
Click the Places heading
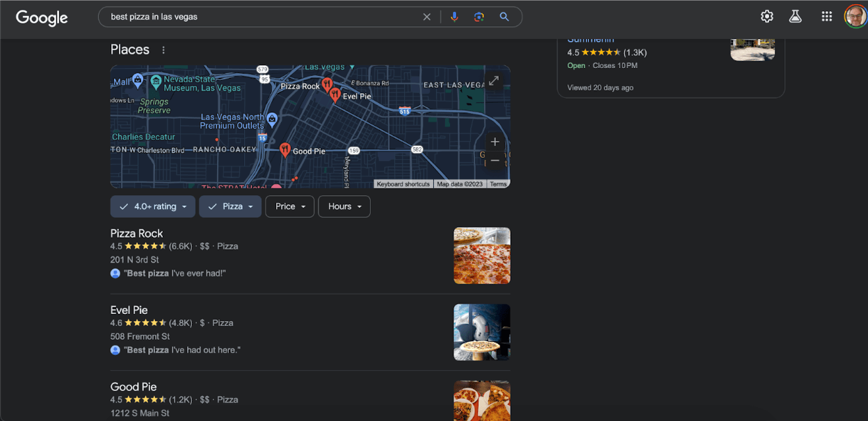point(130,49)
